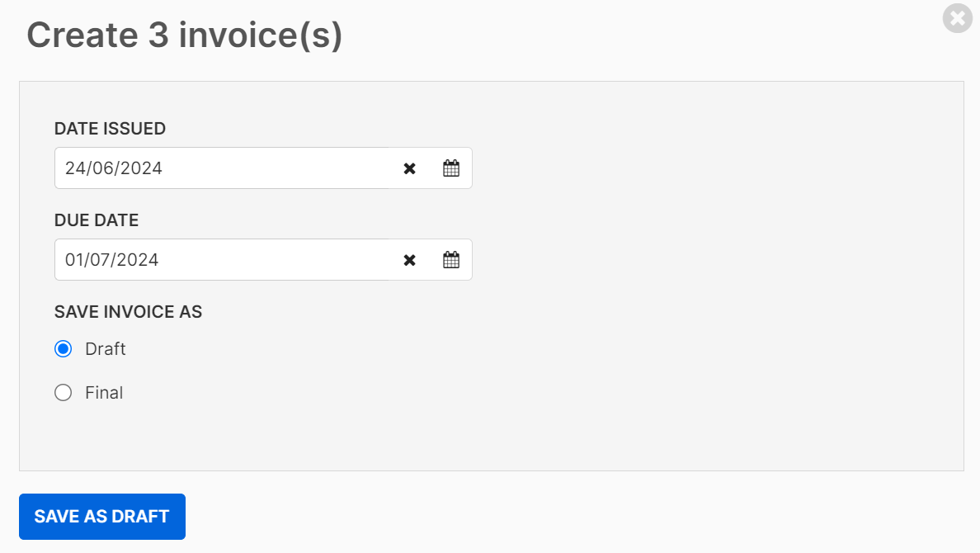
Task: Clear the Date Issued value
Action: tap(409, 168)
